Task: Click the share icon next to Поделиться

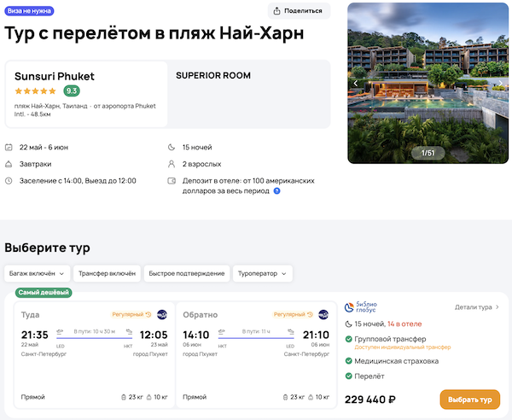Action: pos(278,11)
